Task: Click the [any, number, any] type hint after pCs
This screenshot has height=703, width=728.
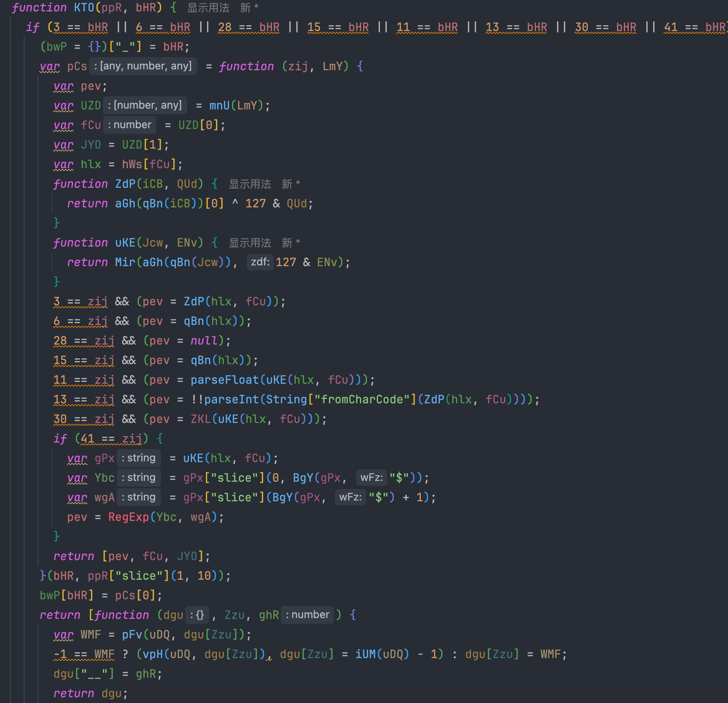Action: (143, 66)
